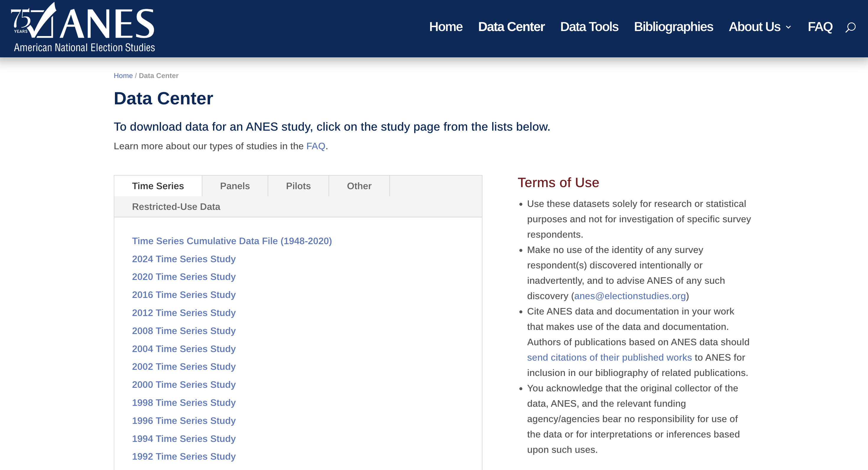The image size is (868, 470).
Task: Open Time Series Cumulative Data File (1948-2020)
Action: [x=232, y=241]
